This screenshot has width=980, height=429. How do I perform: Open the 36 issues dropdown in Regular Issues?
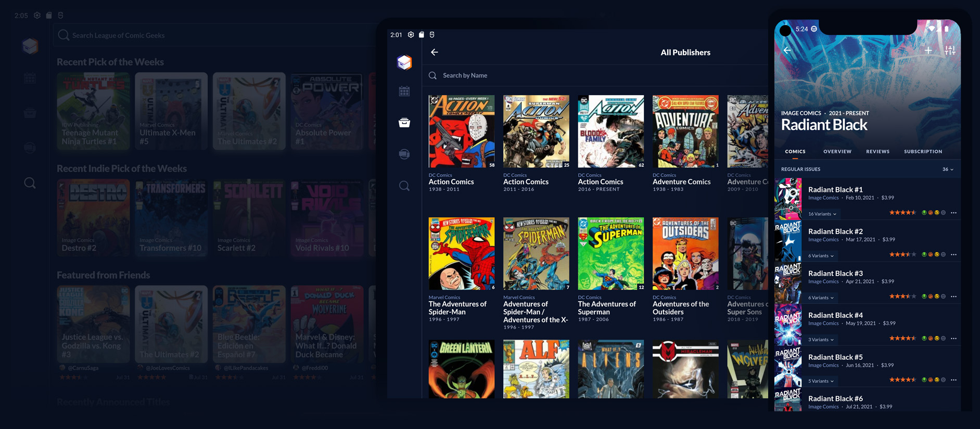pyautogui.click(x=948, y=170)
